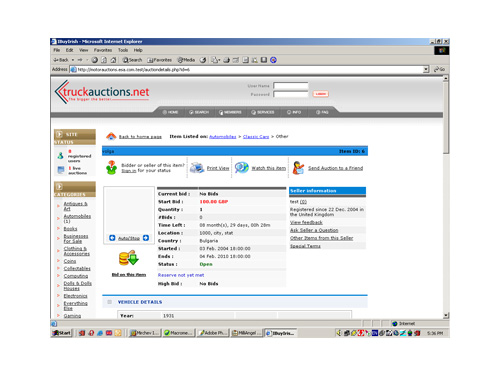
Task: Click the truckauctions.net logo
Action: (102, 92)
